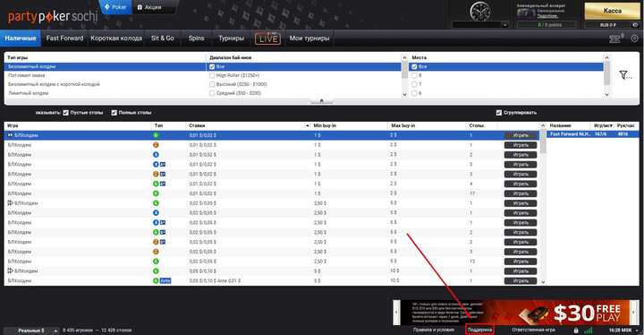Open the filter funnel icon
This screenshot has height=335, width=644.
point(625,75)
